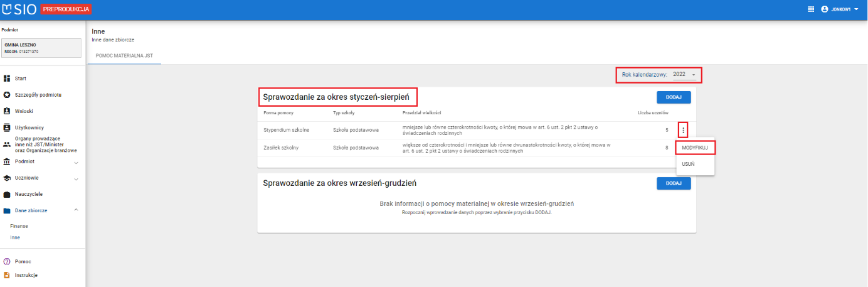Open the Rok kalendarzowy 2022 dropdown

tap(684, 75)
